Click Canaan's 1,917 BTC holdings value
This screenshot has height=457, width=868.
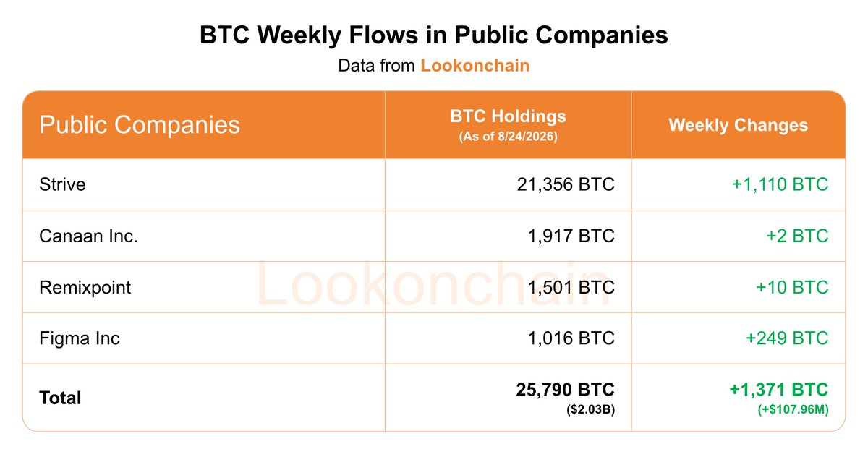(x=571, y=236)
